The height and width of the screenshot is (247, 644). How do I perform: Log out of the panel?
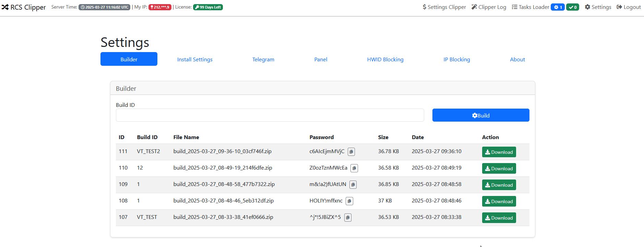click(629, 7)
